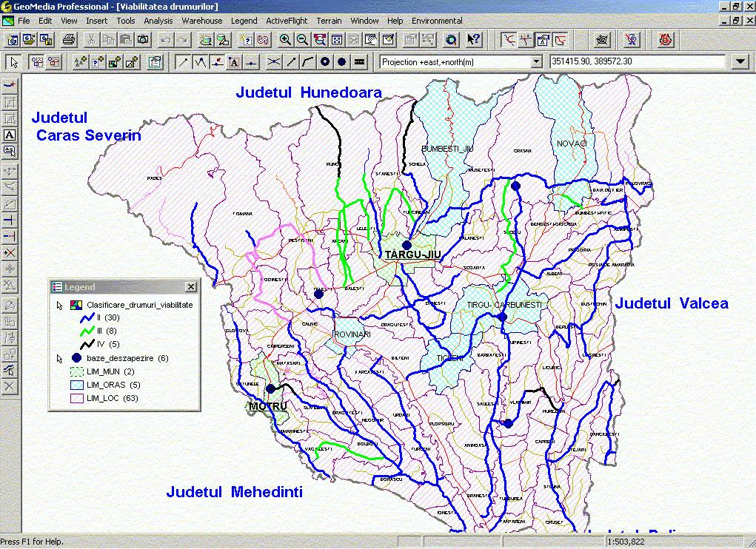The image size is (756, 549).
Task: Click the ROVINARI town label on map
Action: [352, 334]
